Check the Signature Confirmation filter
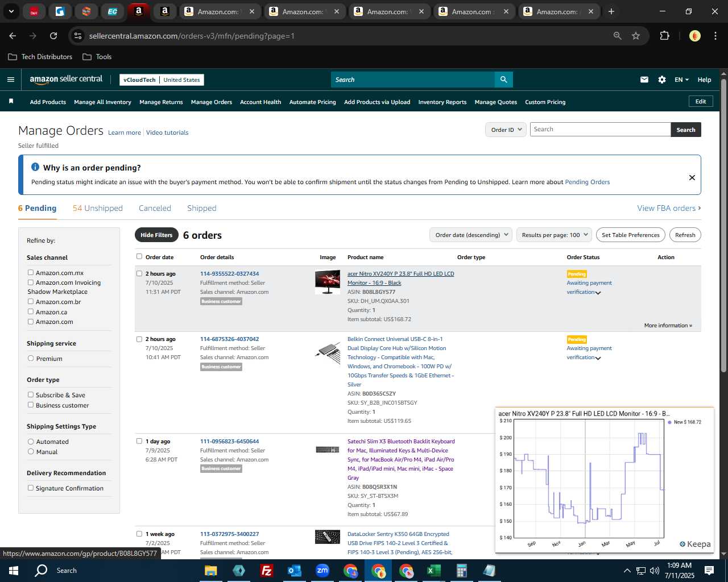The height and width of the screenshot is (582, 728). pyautogui.click(x=31, y=488)
